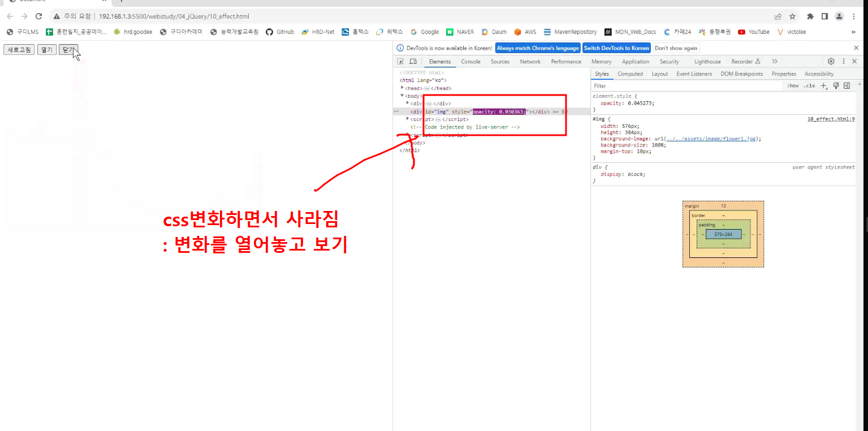The image size is (868, 431).
Task: Open the AWS bookmark
Action: pyautogui.click(x=525, y=32)
